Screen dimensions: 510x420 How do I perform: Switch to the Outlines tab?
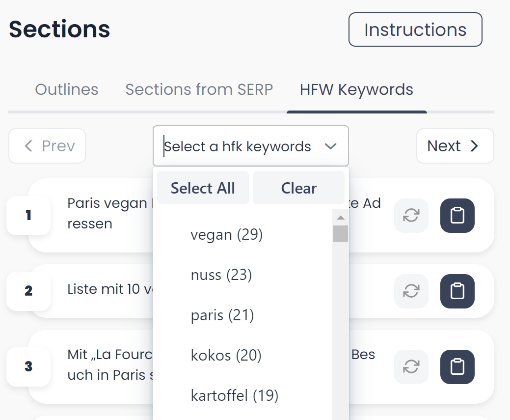[x=67, y=90]
